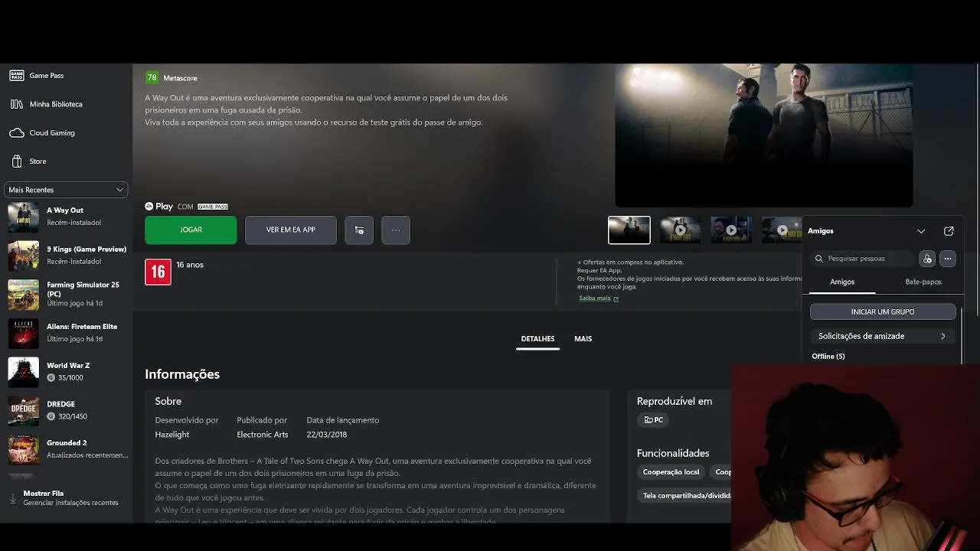Open Amigos panel more options dots

click(948, 259)
